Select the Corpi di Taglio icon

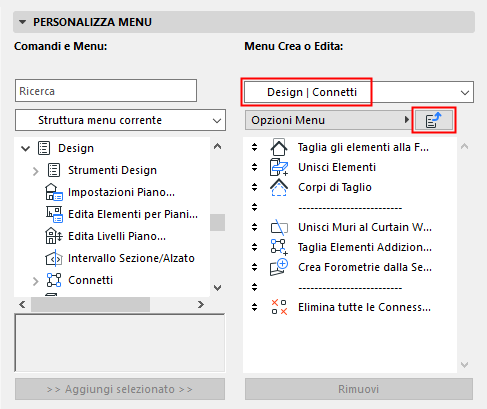pos(279,187)
